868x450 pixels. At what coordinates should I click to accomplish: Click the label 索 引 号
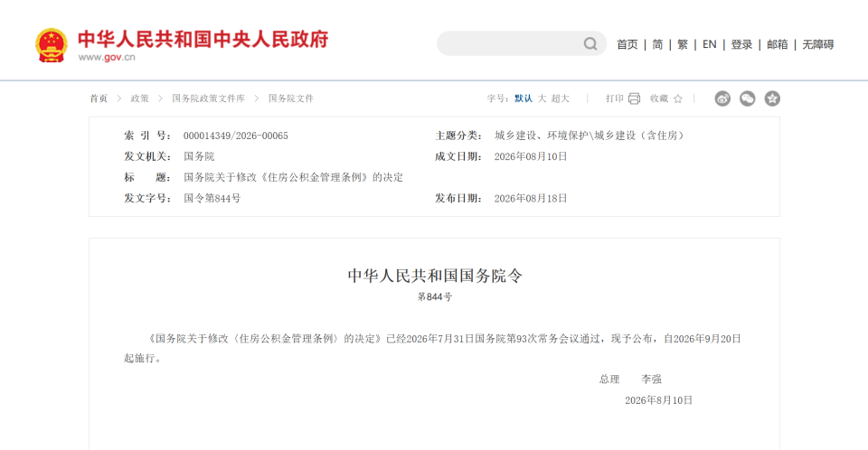[x=147, y=136]
